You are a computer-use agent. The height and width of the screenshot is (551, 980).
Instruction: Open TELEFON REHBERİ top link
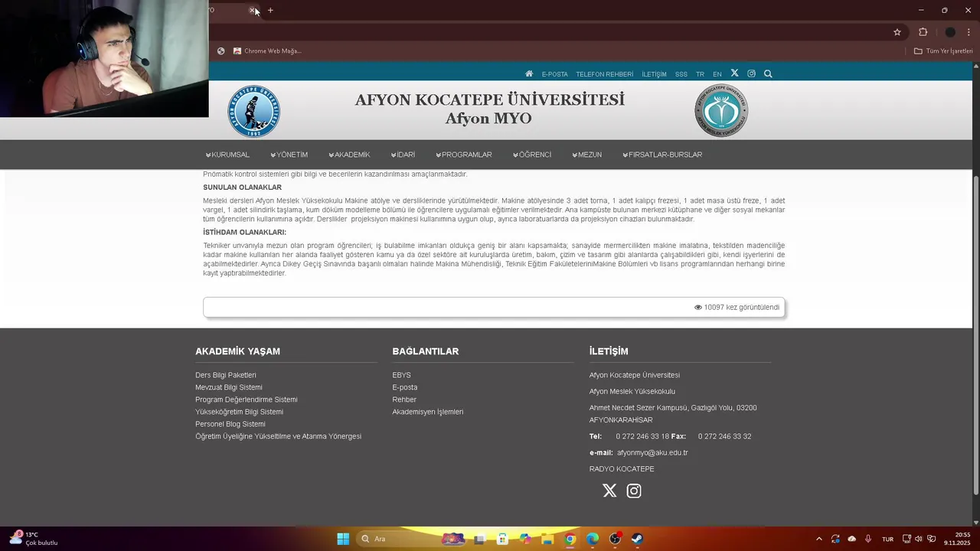click(605, 74)
